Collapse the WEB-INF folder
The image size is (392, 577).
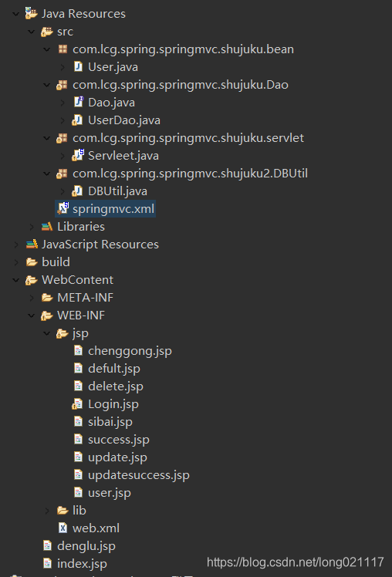pyautogui.click(x=32, y=315)
